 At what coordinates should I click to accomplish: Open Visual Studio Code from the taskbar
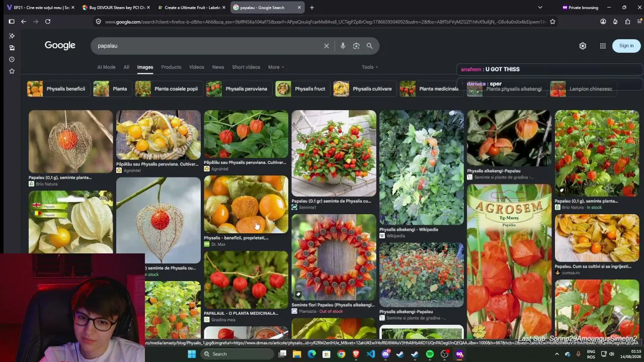pyautogui.click(x=371, y=354)
